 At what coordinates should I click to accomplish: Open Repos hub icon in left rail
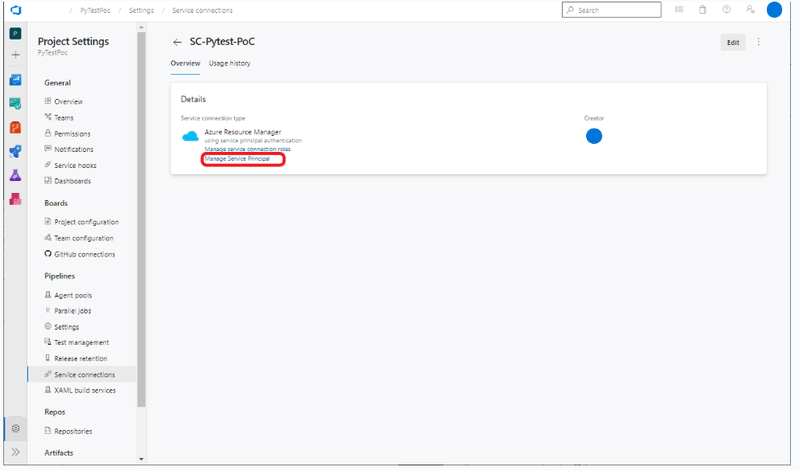click(x=15, y=127)
